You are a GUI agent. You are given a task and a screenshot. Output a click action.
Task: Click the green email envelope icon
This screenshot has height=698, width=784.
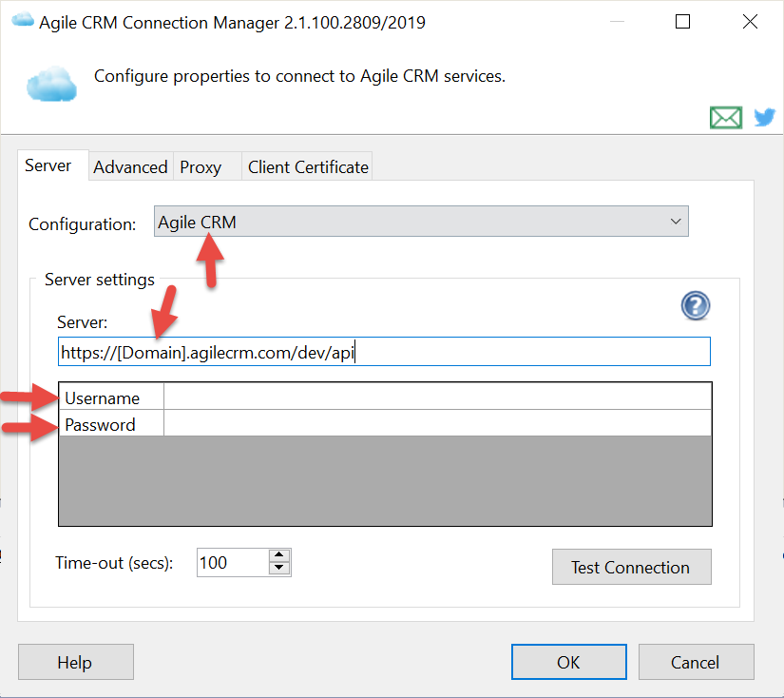pos(725,118)
